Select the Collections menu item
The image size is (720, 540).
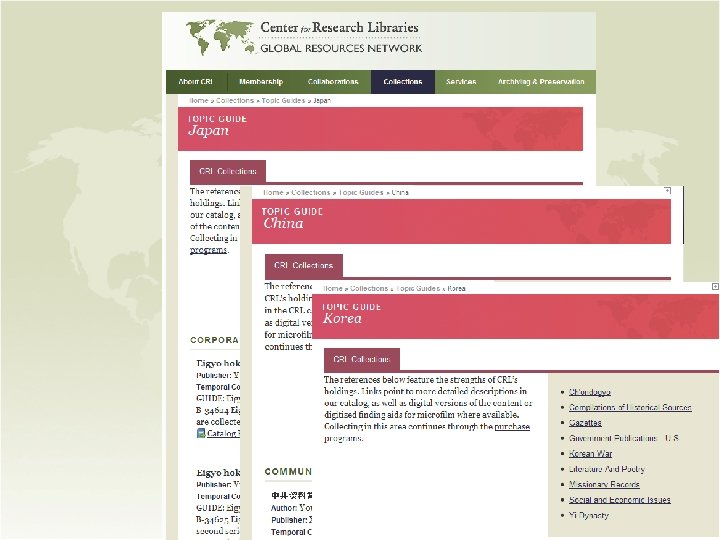point(403,82)
